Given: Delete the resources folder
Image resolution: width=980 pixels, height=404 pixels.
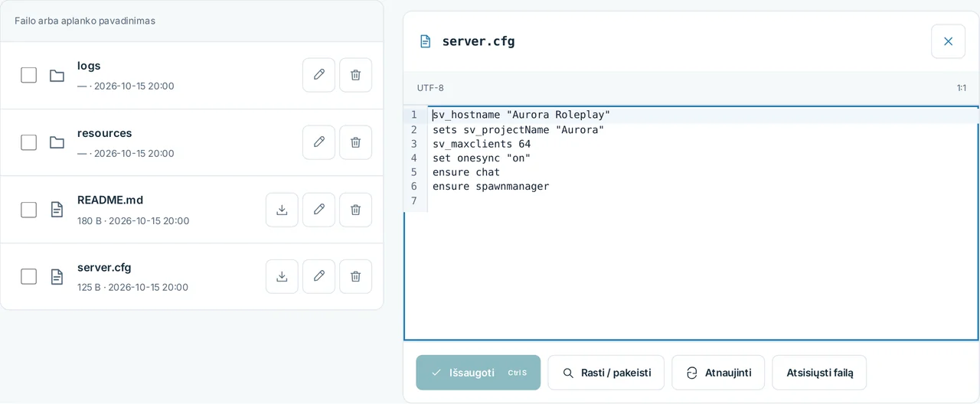Looking at the screenshot, I should tap(355, 142).
